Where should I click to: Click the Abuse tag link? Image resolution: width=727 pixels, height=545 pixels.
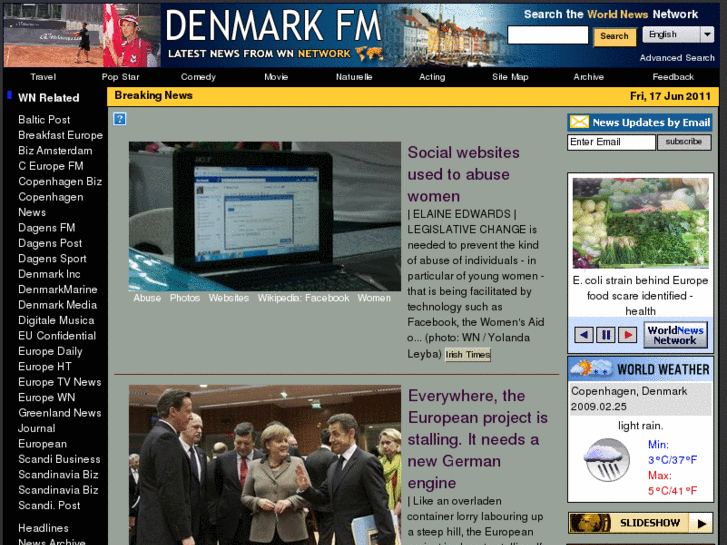coord(147,298)
